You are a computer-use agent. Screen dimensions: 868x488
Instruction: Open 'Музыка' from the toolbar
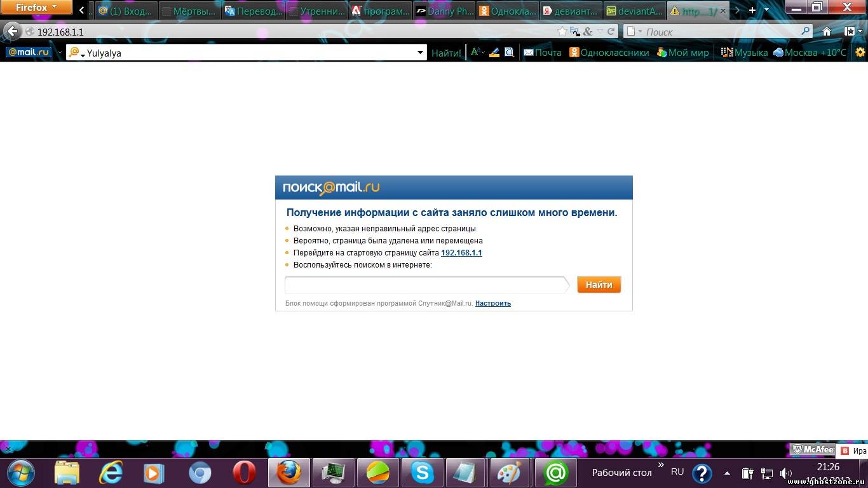744,53
